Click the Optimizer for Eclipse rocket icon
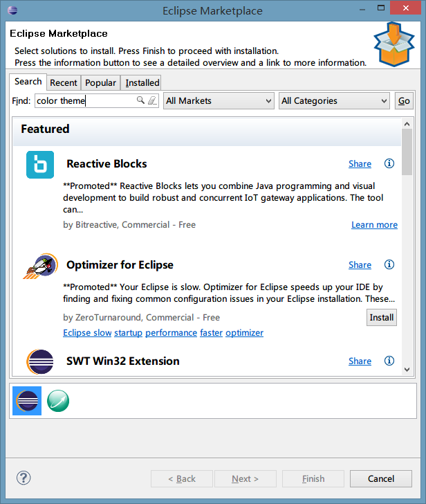Image resolution: width=426 pixels, height=504 pixels. tap(40, 266)
